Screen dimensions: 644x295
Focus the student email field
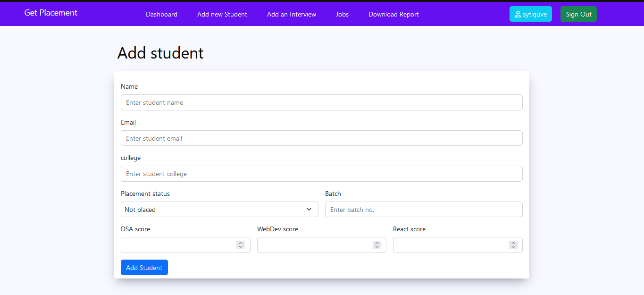click(x=322, y=138)
